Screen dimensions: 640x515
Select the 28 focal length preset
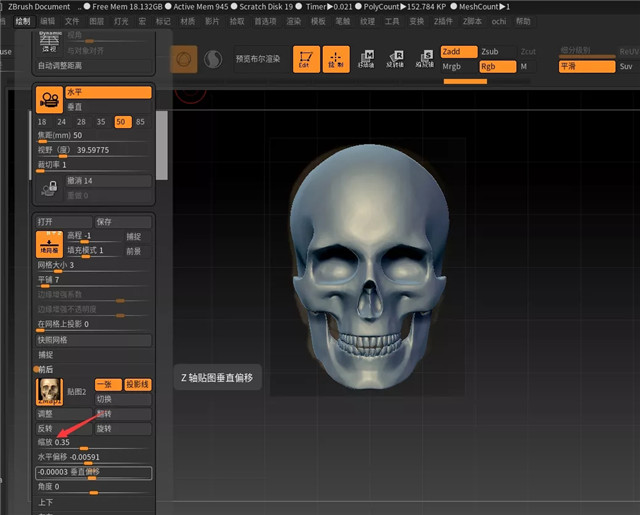81,122
